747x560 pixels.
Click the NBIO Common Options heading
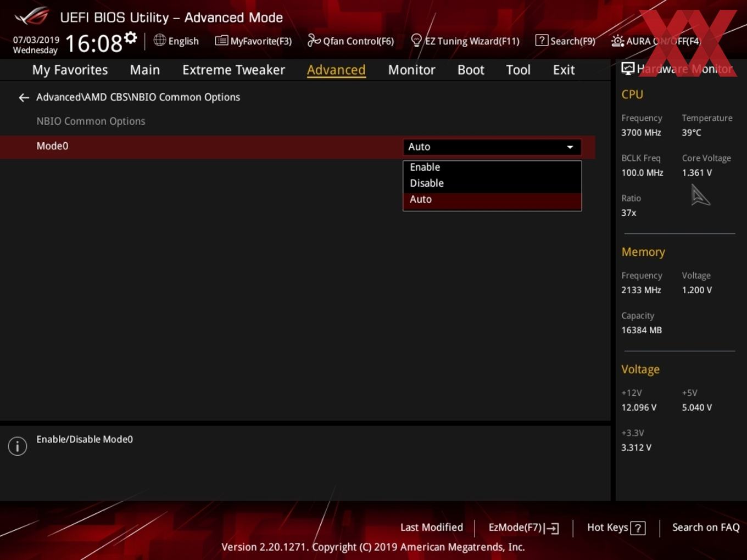pyautogui.click(x=91, y=121)
